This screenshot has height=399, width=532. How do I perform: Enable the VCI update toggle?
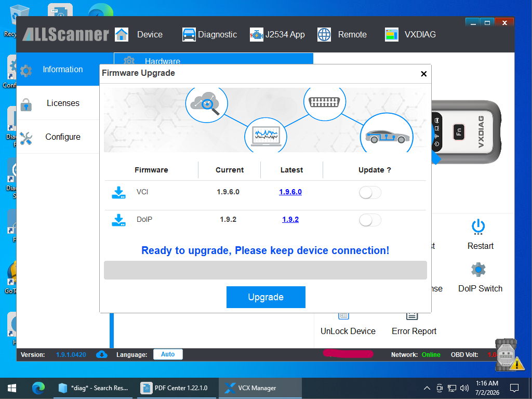click(370, 192)
